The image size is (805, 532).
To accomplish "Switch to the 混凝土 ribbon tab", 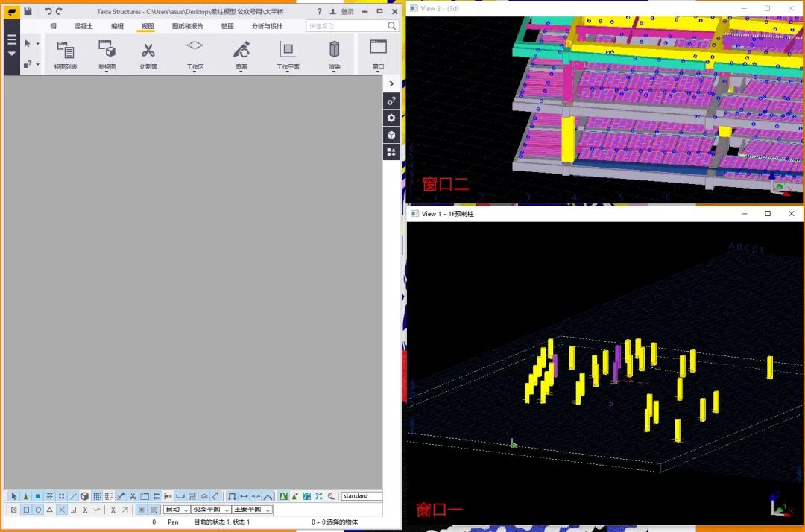I will 83,26.
